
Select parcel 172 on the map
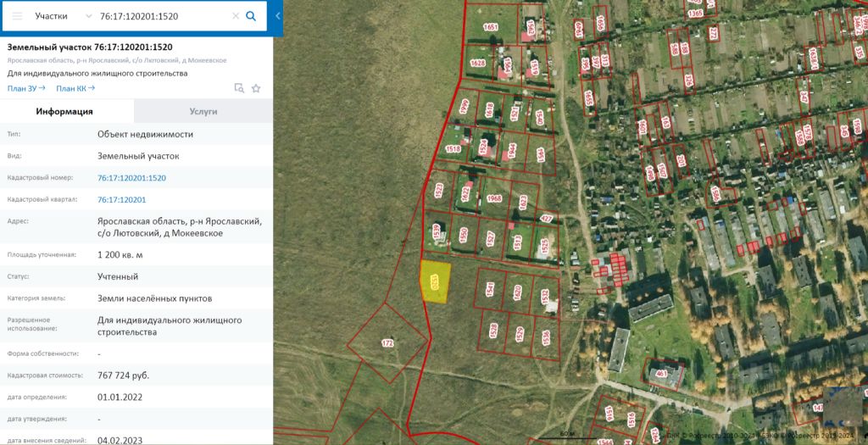click(x=387, y=343)
